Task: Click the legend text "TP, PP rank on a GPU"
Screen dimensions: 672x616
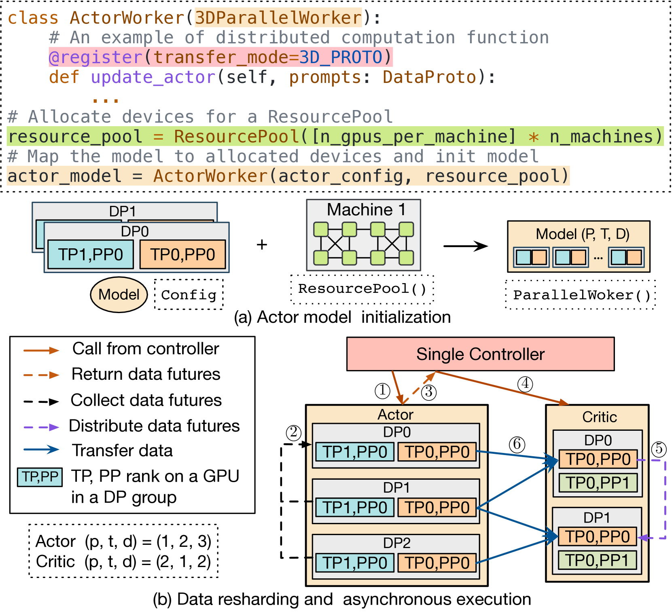Action: click(x=155, y=476)
